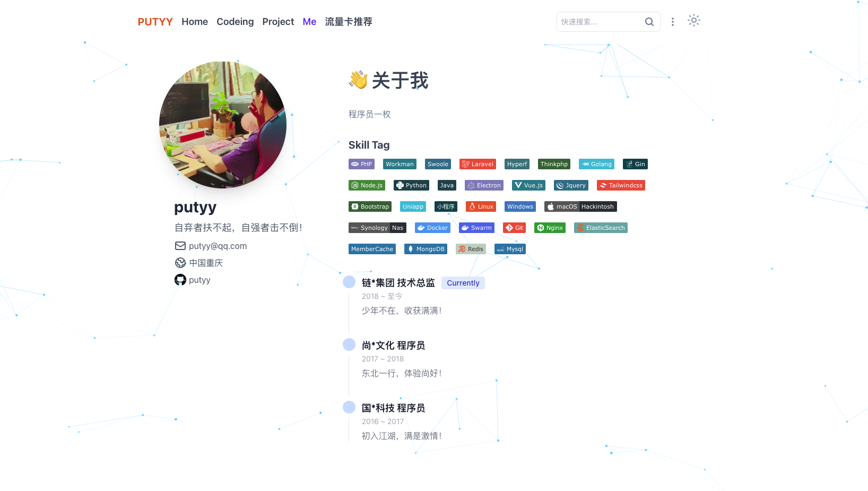This screenshot has width=868, height=491.
Task: Open the putyy GitHub profile link
Action: 199,280
